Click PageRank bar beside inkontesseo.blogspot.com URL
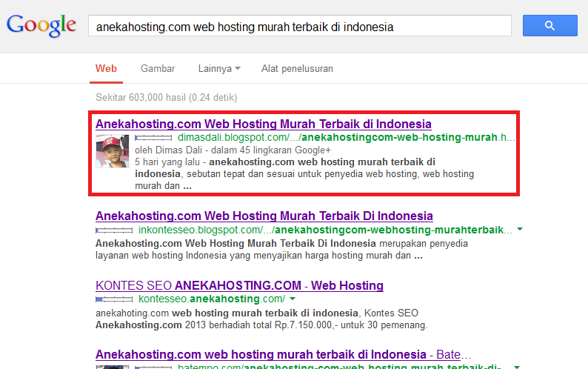588x369 pixels. (x=114, y=230)
